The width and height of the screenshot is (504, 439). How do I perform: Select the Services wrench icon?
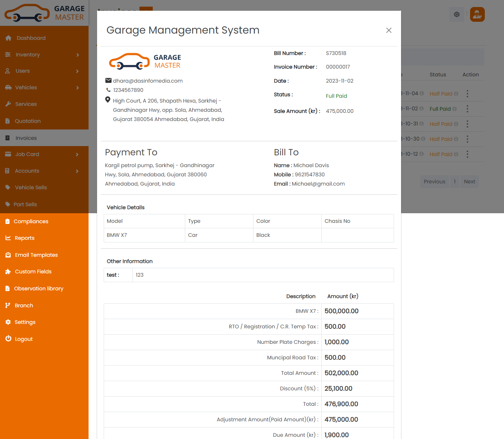point(8,104)
